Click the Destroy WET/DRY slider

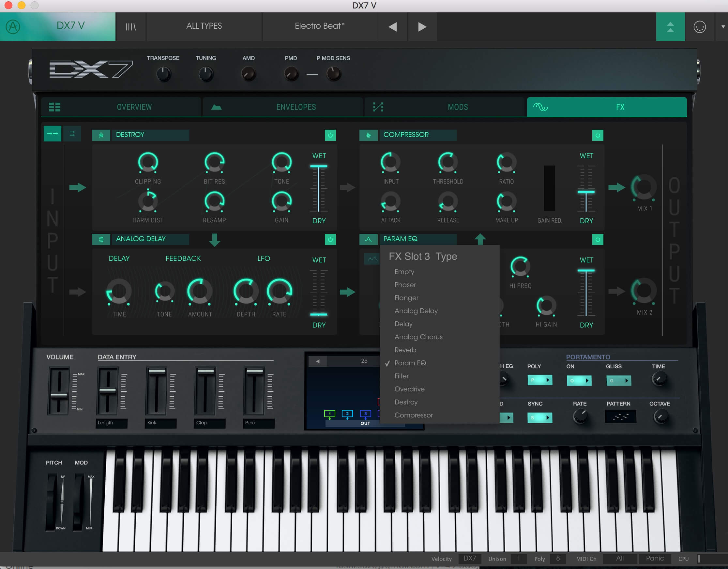click(319, 188)
